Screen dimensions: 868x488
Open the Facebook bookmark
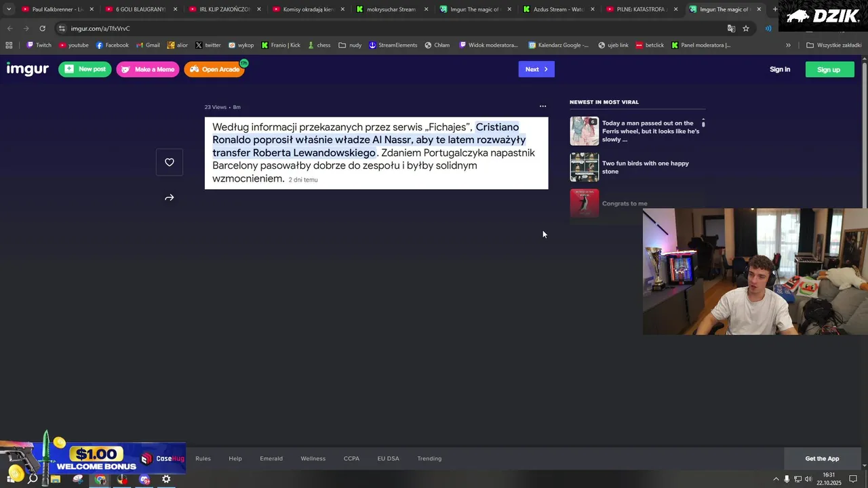[112, 45]
